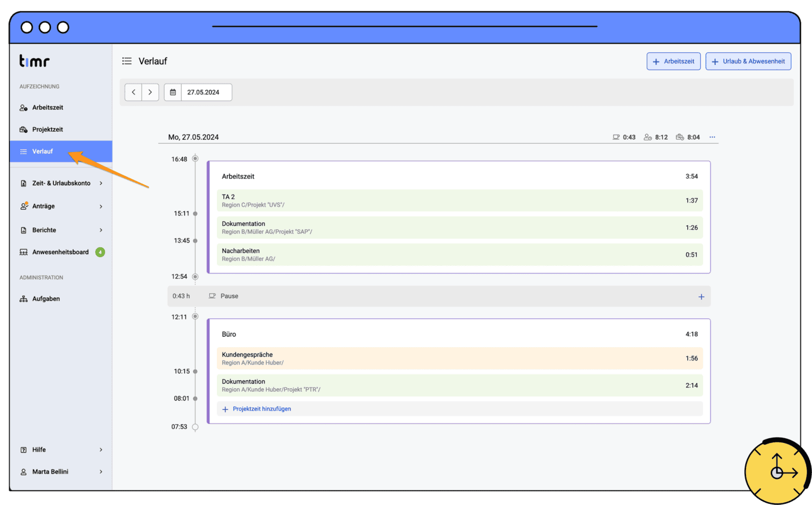Click the + Urlaub & Abwesenheit button

click(x=748, y=62)
